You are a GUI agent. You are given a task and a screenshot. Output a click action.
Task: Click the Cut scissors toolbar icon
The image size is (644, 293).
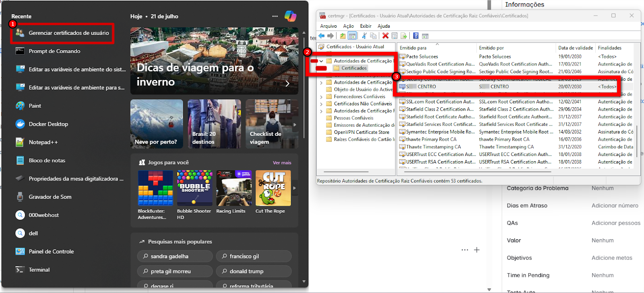tap(364, 36)
